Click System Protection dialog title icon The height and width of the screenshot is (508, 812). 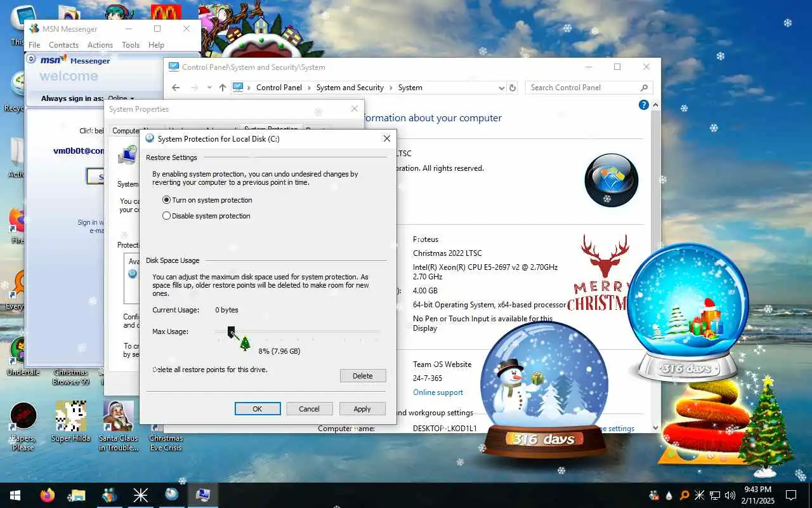(150, 138)
